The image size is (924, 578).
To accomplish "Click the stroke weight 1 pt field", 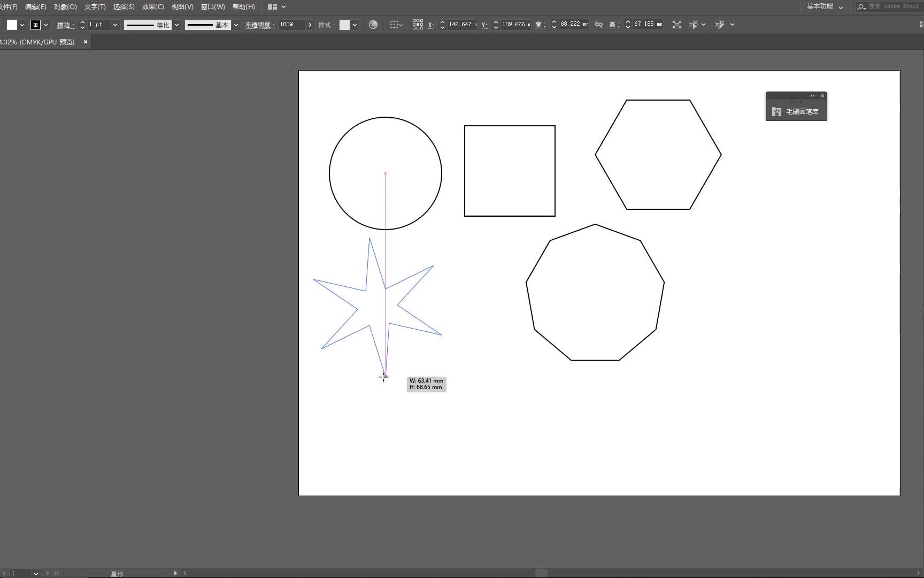I will pyautogui.click(x=98, y=25).
